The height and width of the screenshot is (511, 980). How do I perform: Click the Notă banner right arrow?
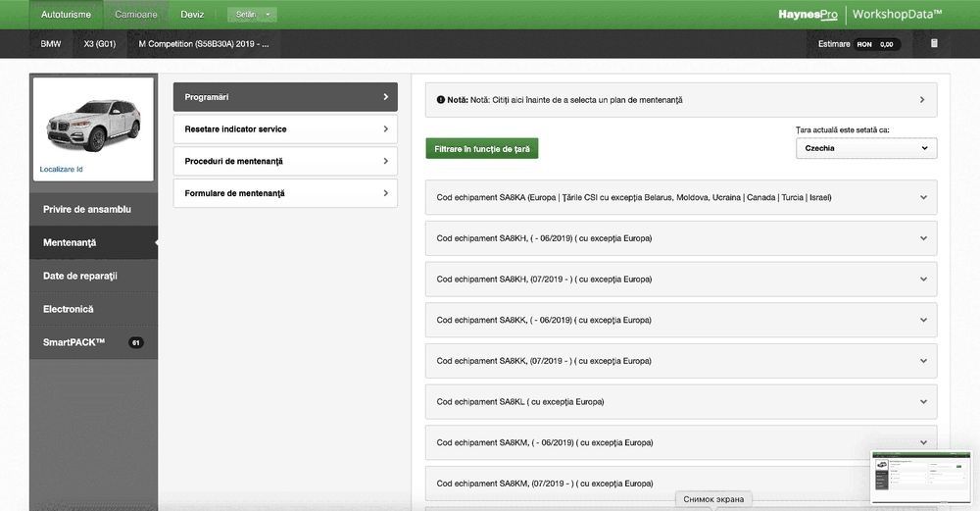pyautogui.click(x=922, y=100)
